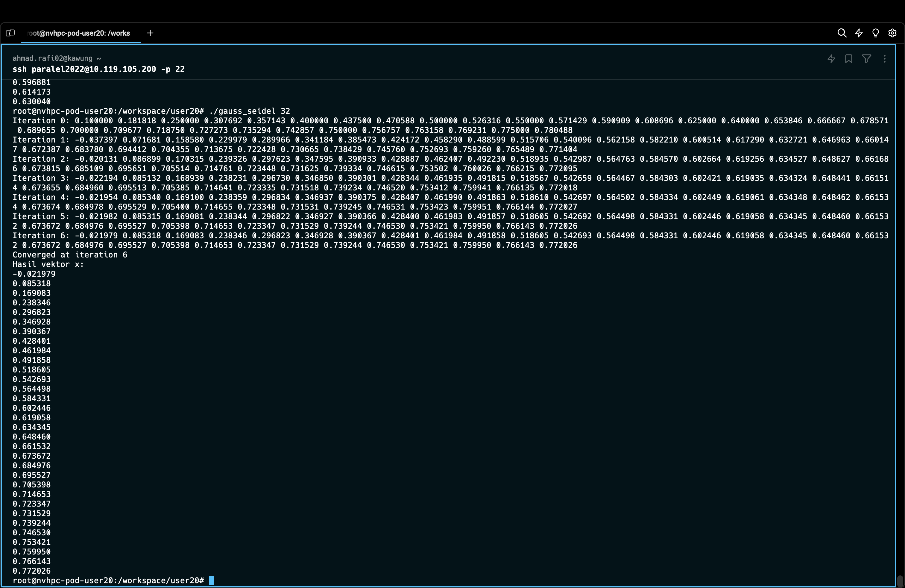This screenshot has width=905, height=588.
Task: Expand the block's three-dot more menu
Action: 884,59
